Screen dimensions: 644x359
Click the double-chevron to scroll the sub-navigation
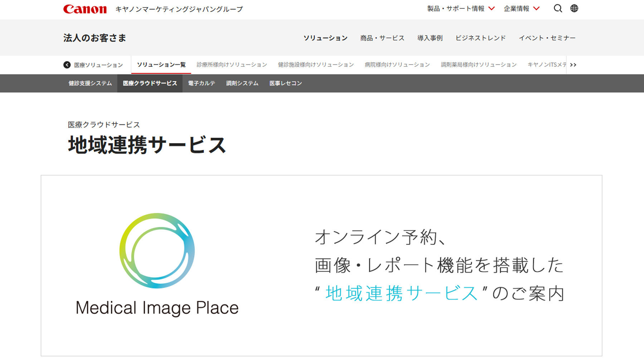(573, 65)
